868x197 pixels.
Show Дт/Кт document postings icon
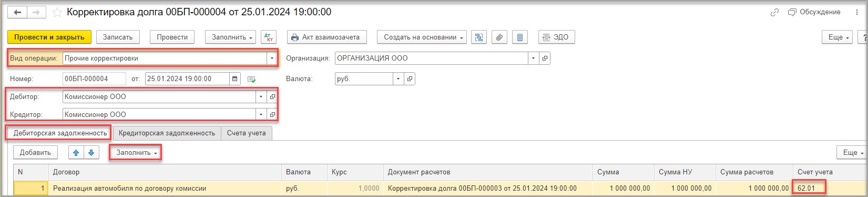269,37
